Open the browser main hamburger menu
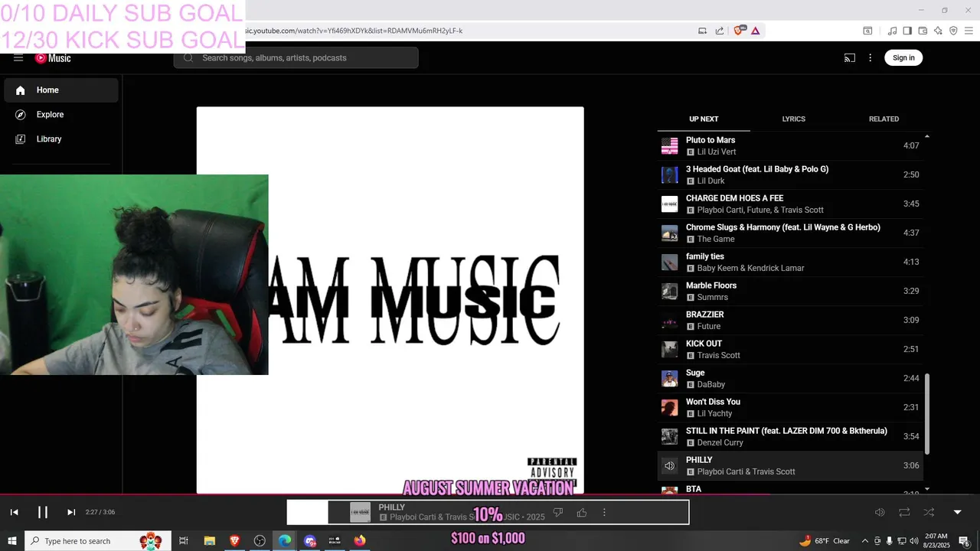 pyautogui.click(x=969, y=31)
